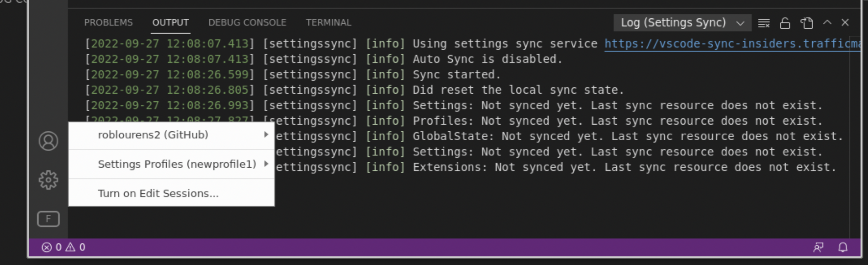Switch to the TERMINAL tab

pos(328,22)
